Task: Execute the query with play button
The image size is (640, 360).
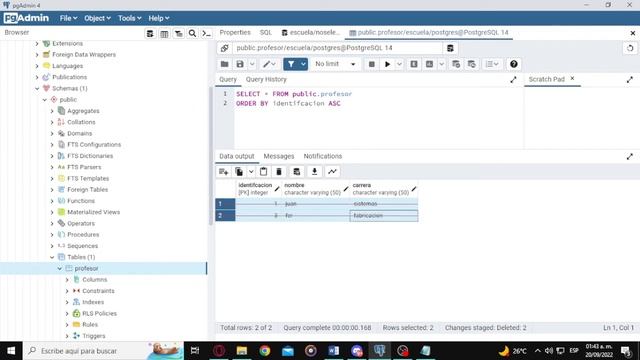Action: [387, 64]
